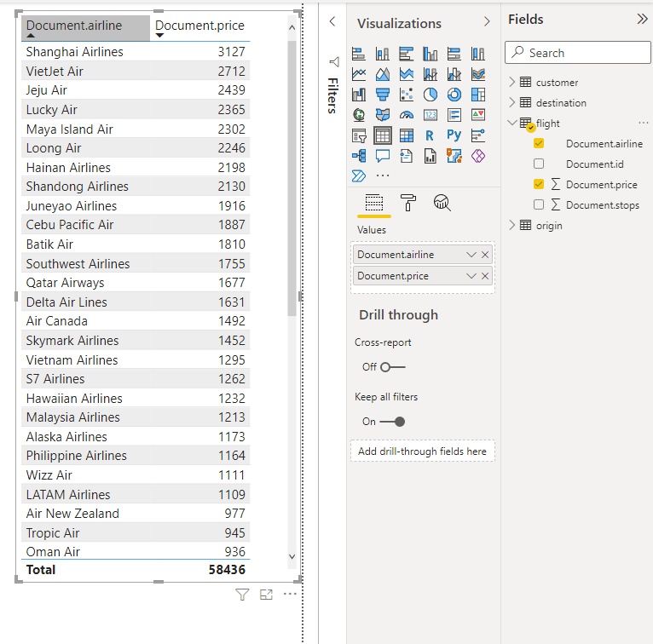This screenshot has width=653, height=644.
Task: Click the table visual filter funnel icon
Action: pos(242,595)
